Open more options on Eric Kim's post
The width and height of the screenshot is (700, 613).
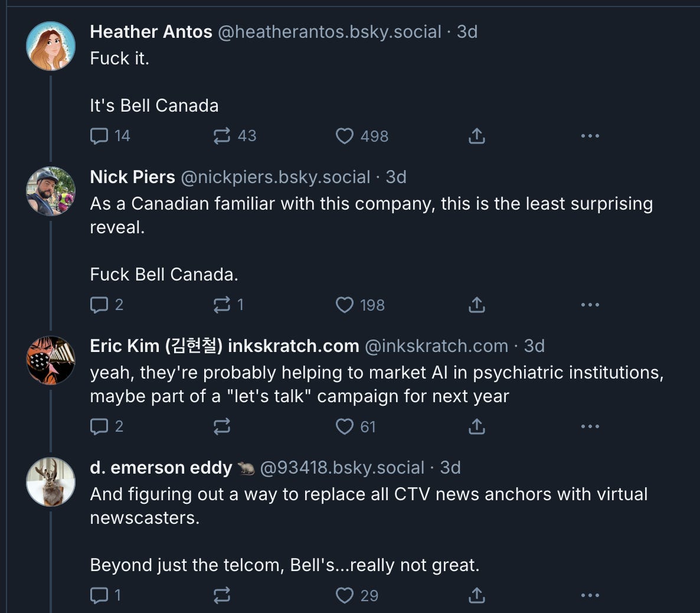(x=590, y=426)
